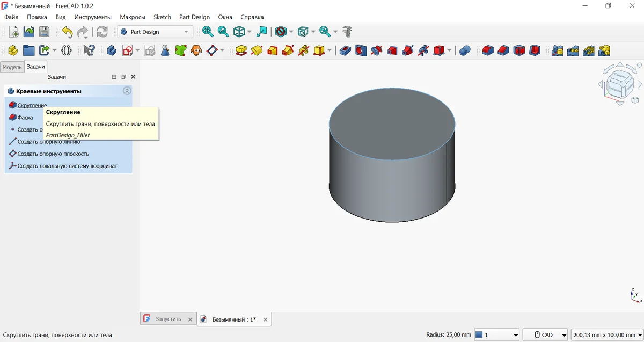Select the Boolean operation icon
This screenshot has height=342, width=644.
[465, 50]
